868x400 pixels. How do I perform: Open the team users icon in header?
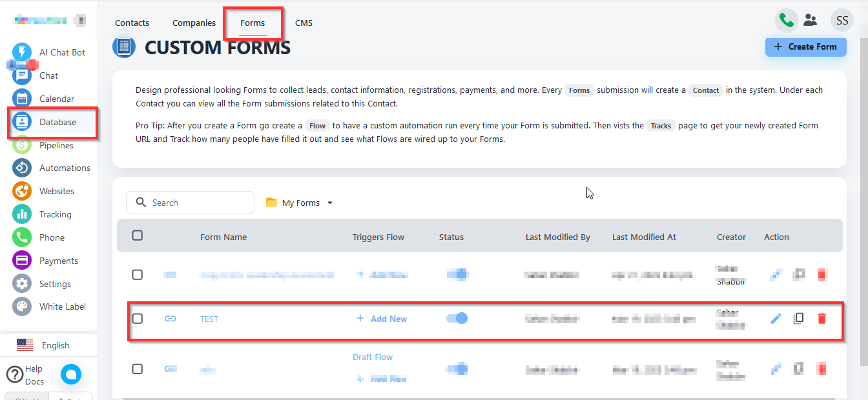click(810, 21)
